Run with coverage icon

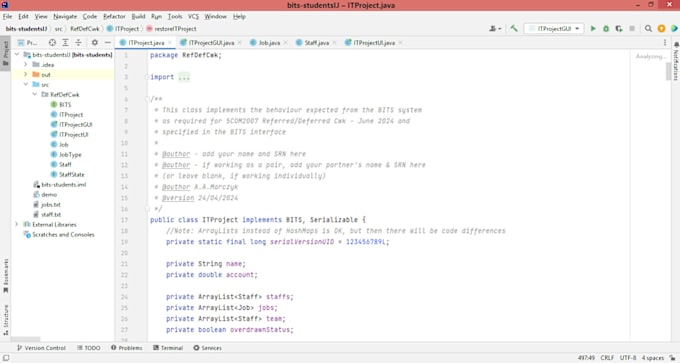[619, 29]
